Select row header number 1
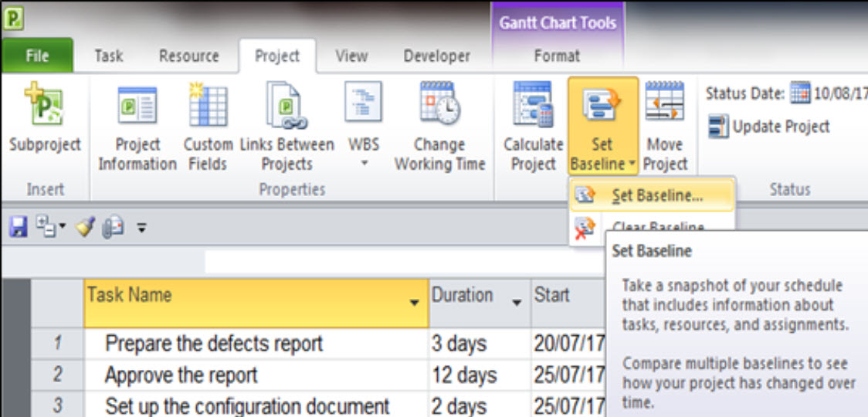This screenshot has height=417, width=868. (58, 344)
